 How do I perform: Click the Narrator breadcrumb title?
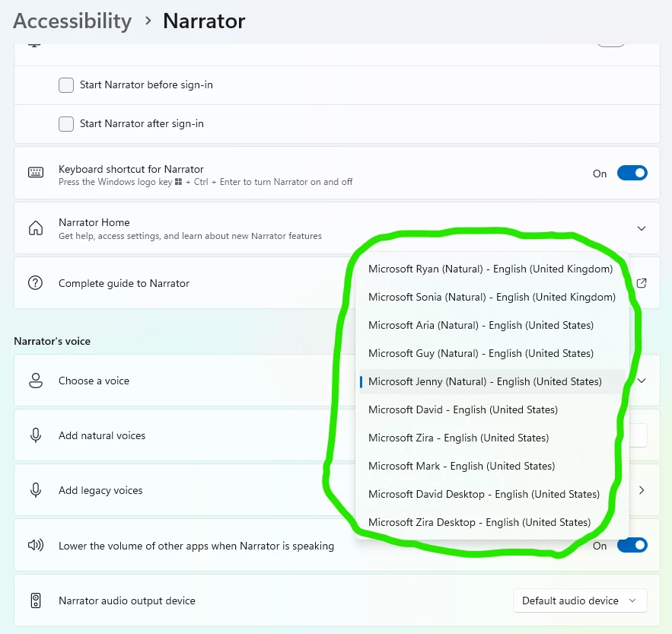pyautogui.click(x=204, y=21)
